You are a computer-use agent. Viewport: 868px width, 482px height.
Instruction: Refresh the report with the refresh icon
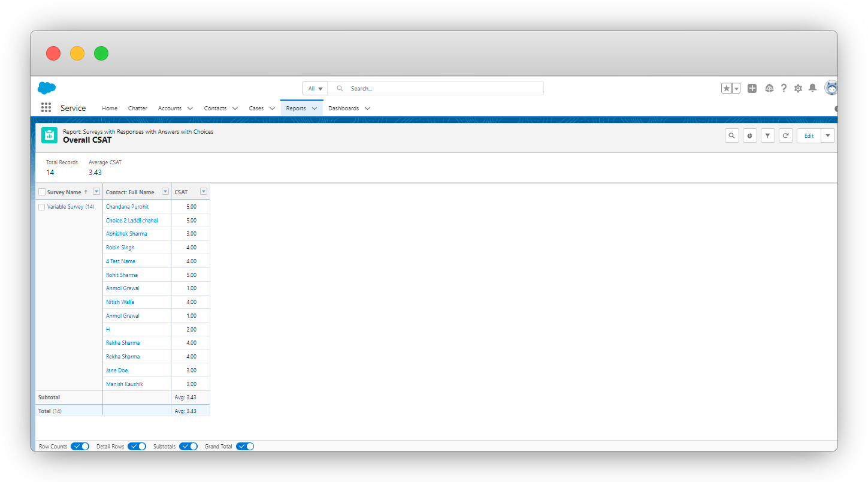pos(785,135)
